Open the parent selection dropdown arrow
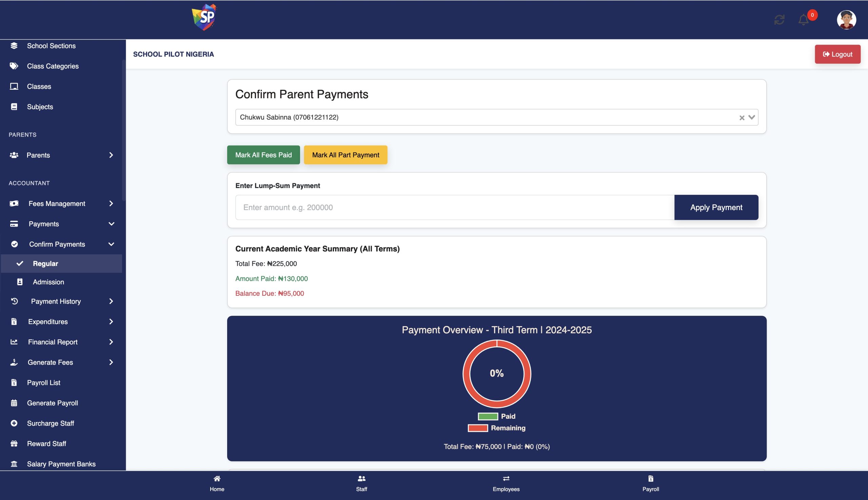 pos(751,118)
